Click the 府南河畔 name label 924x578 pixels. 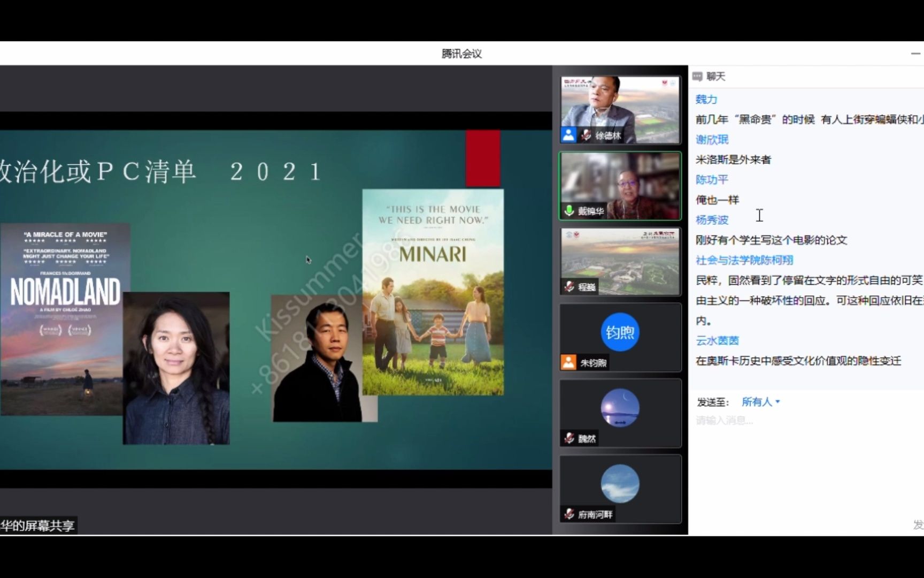coord(595,515)
